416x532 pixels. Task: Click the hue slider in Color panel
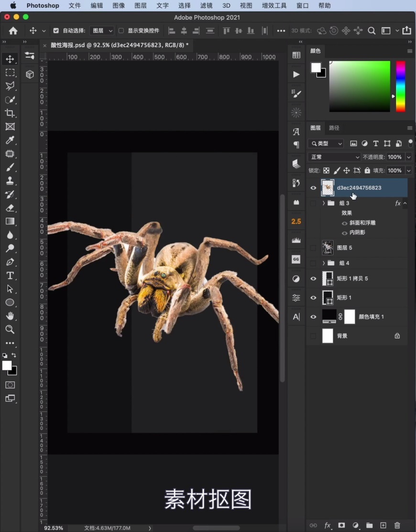pyautogui.click(x=401, y=87)
